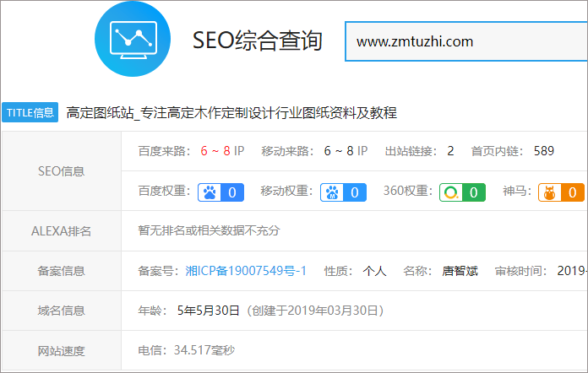Select the 备案信息 row header
588x373 pixels.
[62, 271]
